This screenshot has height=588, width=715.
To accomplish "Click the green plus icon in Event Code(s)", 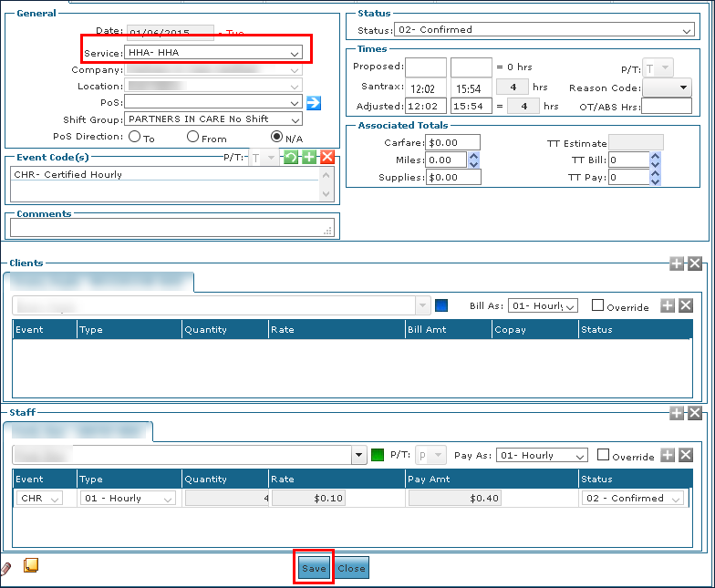I will coord(309,158).
